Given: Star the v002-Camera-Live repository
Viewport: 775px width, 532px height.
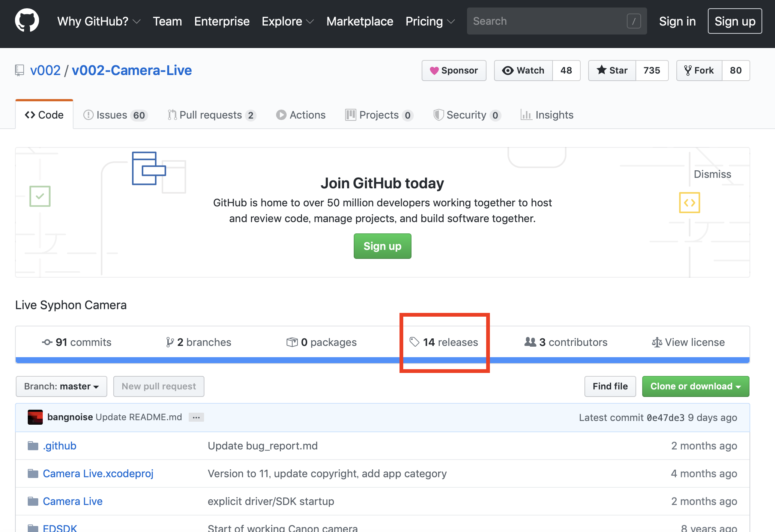Looking at the screenshot, I should pos(612,71).
